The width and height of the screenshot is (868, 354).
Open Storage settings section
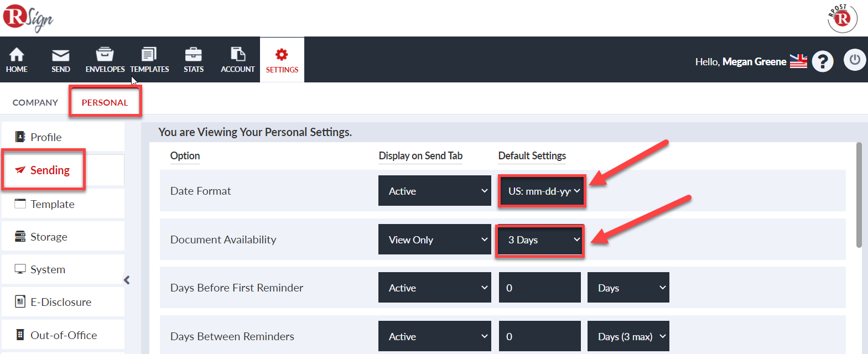tap(63, 236)
